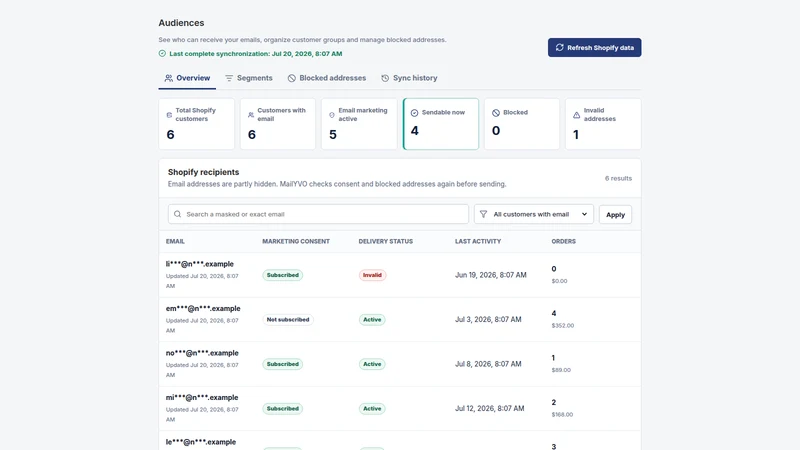Select the Sendable now card

tap(441, 124)
